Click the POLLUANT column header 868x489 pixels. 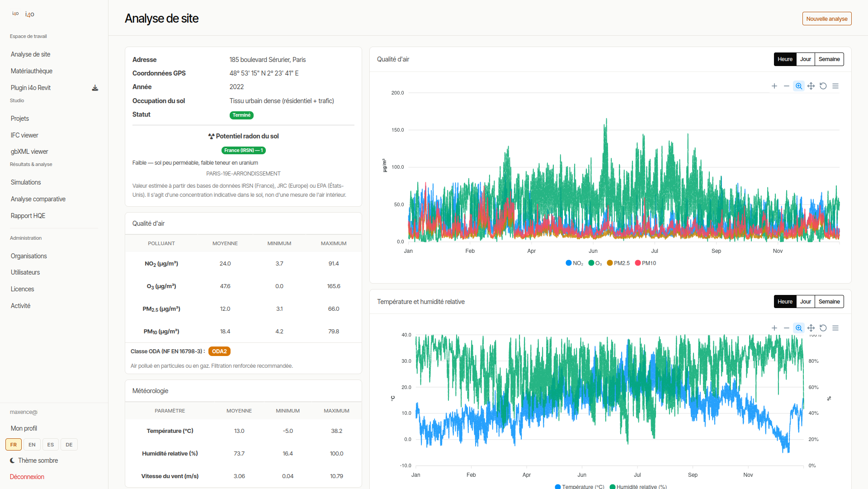point(161,243)
